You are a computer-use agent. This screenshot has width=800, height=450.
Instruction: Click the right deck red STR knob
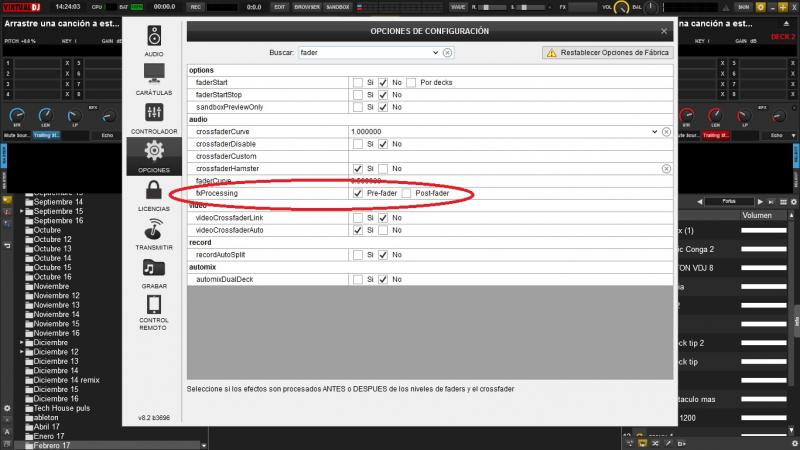pos(686,116)
